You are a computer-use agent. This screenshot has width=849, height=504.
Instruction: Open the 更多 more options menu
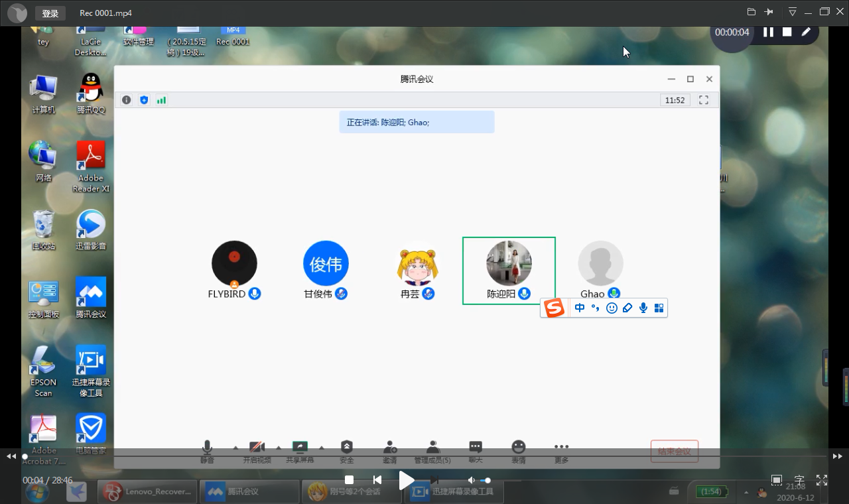point(561,452)
